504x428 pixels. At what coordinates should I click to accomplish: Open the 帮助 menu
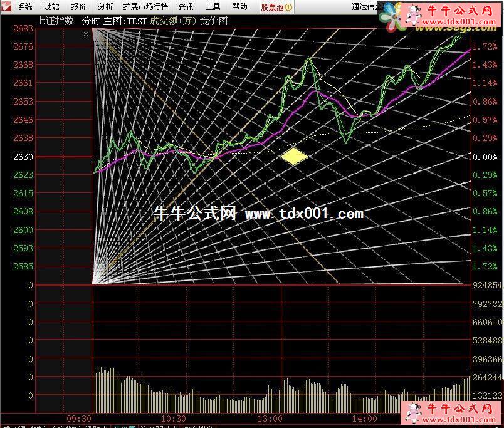coord(239,7)
